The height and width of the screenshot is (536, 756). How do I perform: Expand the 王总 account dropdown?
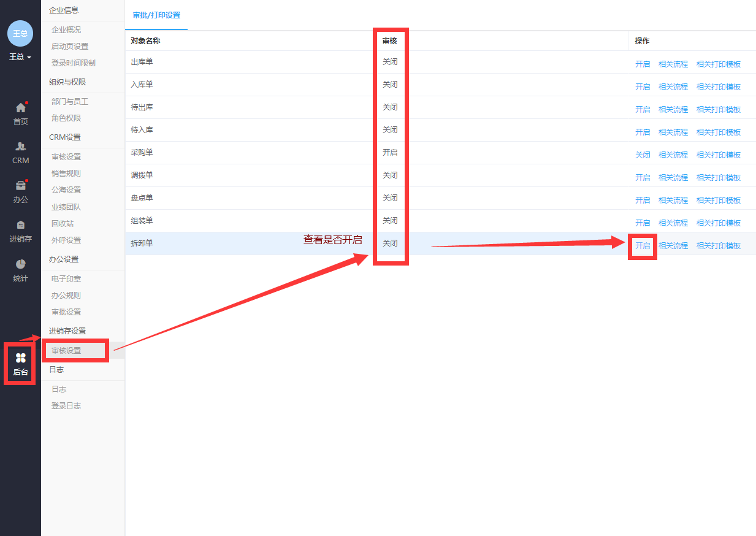(x=20, y=57)
